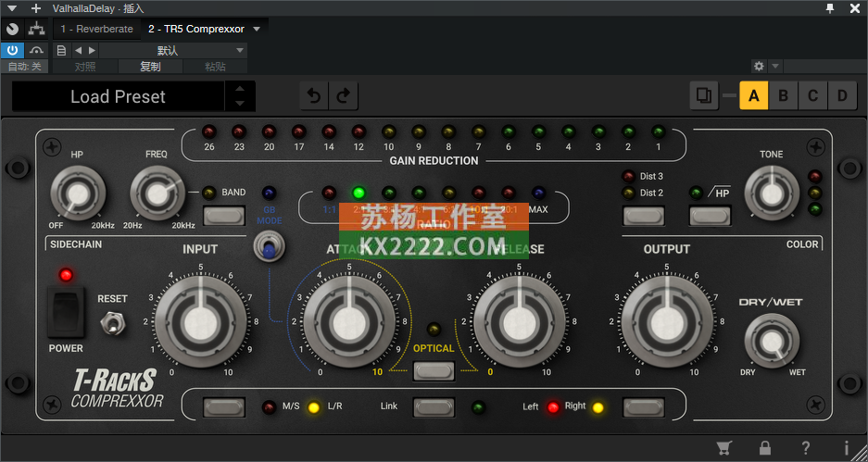Open help via question mark icon
The width and height of the screenshot is (868, 462).
click(806, 447)
